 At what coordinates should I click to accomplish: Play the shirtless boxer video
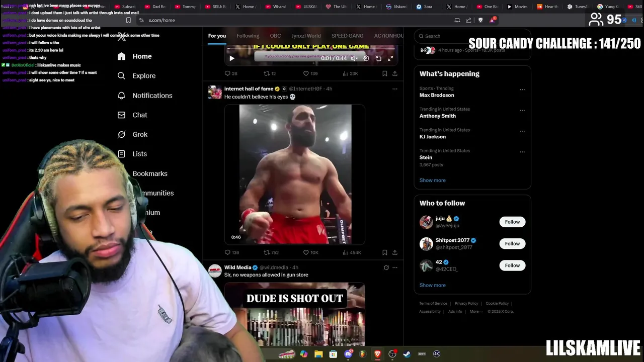click(295, 174)
